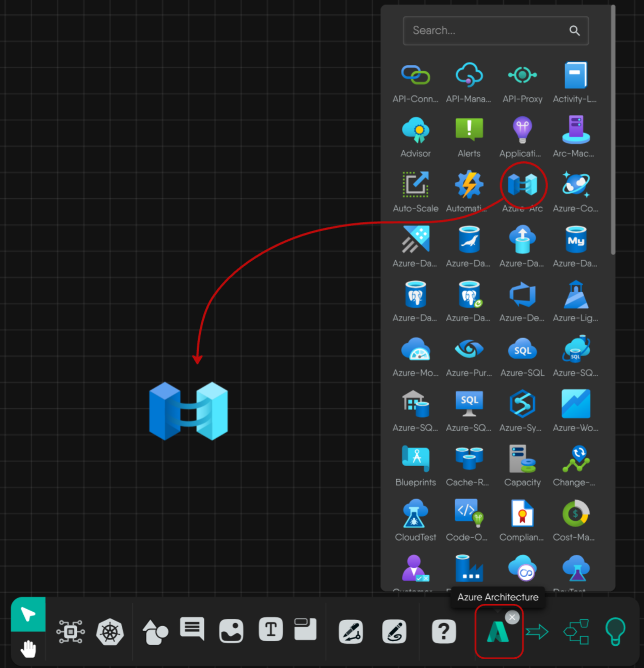The image size is (644, 668).
Task: Click the Search input field
Action: click(495, 30)
